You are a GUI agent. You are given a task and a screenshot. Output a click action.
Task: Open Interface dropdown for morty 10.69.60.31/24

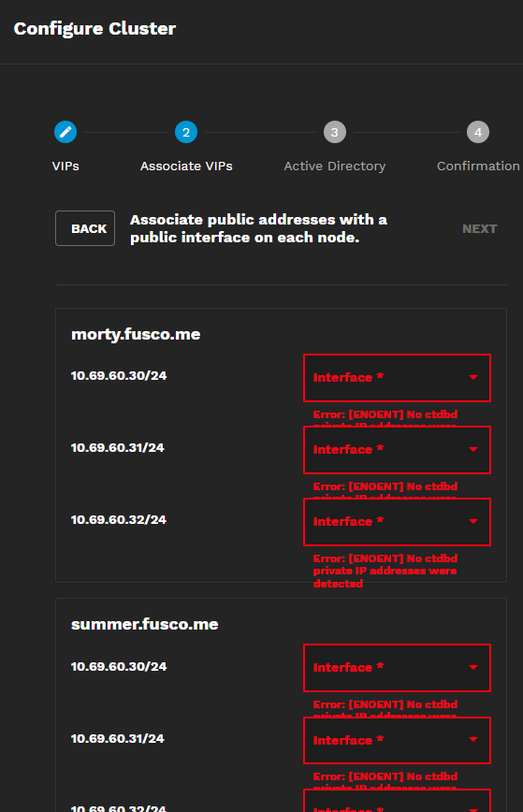coord(397,449)
